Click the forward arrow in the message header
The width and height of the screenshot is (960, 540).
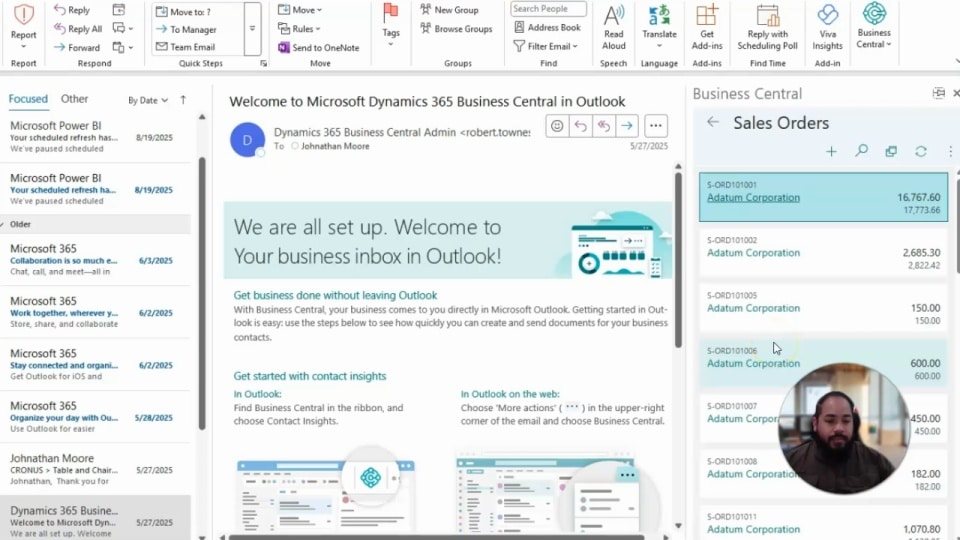point(627,126)
